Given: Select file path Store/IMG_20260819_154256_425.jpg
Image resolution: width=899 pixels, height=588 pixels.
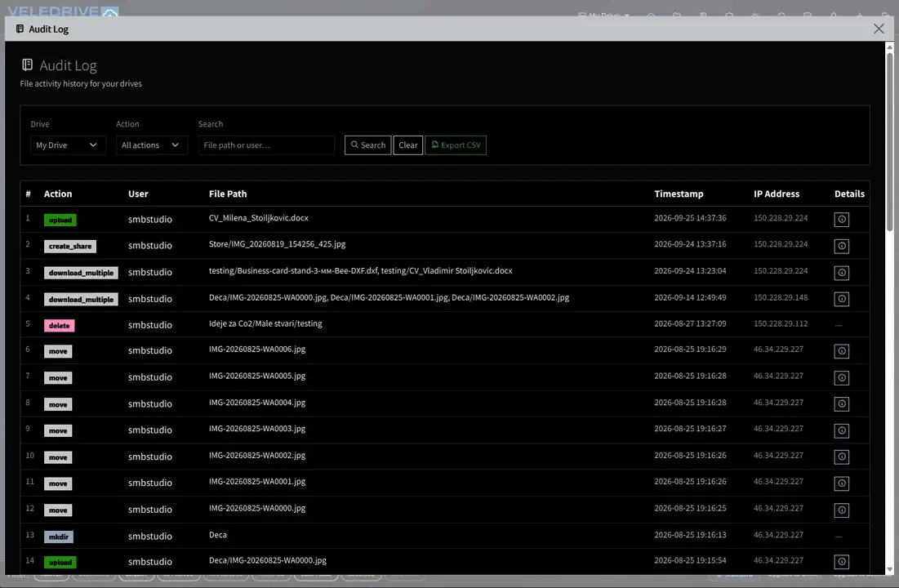Looking at the screenshot, I should pyautogui.click(x=277, y=244).
